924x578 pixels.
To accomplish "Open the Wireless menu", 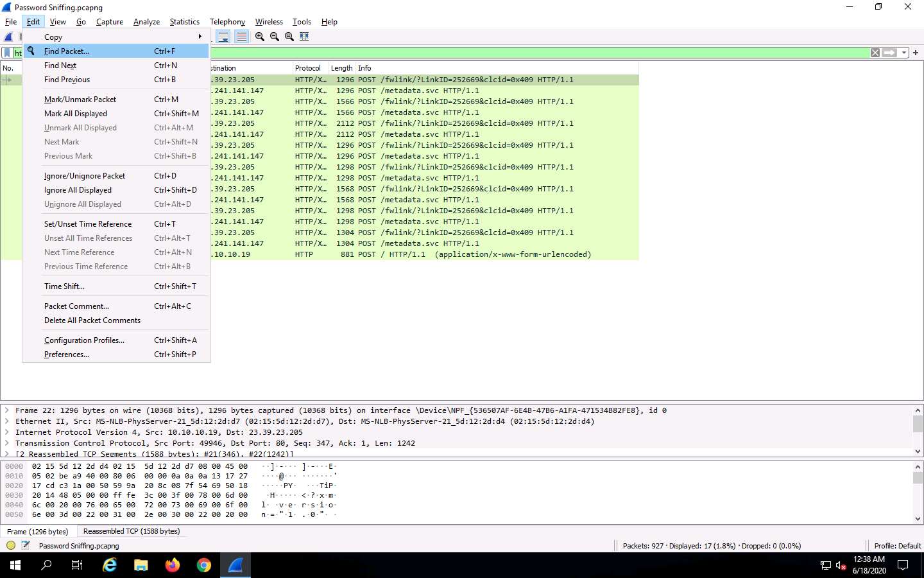I will pos(269,22).
